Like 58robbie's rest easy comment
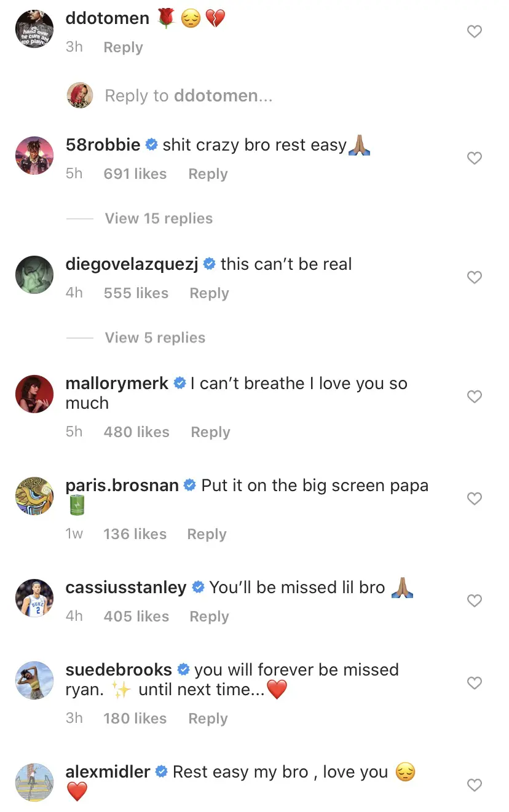This screenshot has width=509, height=812. pos(475,158)
